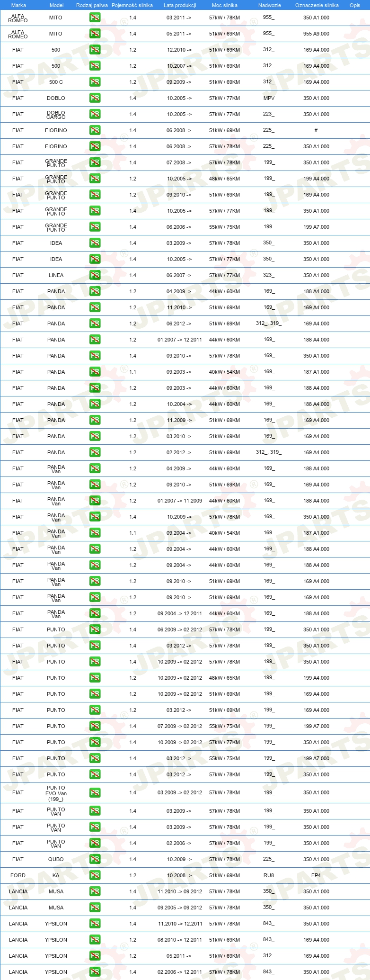The height and width of the screenshot is (980, 370).
Task: Click the QUBO model cell
Action: (56, 859)
